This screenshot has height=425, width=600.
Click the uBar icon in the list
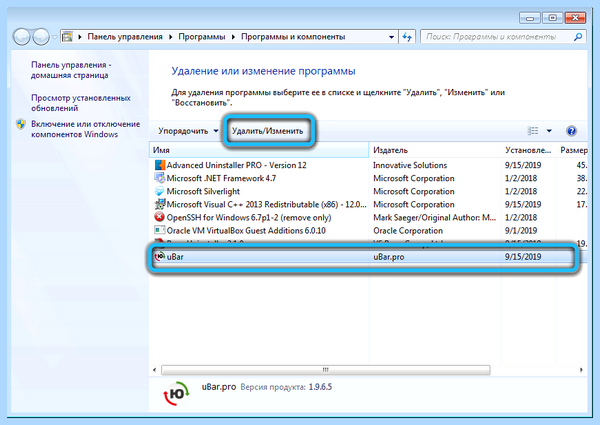[x=160, y=257]
